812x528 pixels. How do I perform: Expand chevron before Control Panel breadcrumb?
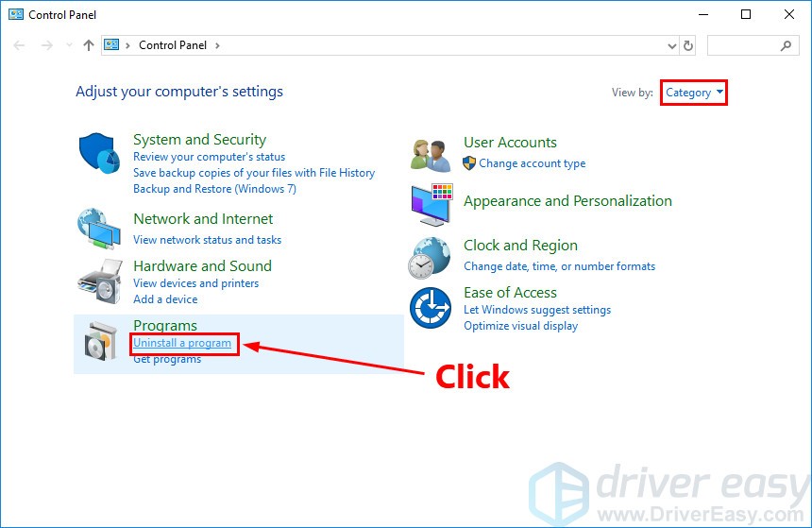pos(127,45)
